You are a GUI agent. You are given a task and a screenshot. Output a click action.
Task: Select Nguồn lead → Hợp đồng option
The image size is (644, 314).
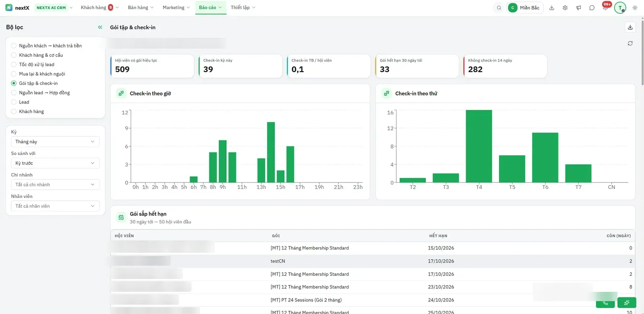pyautogui.click(x=41, y=93)
